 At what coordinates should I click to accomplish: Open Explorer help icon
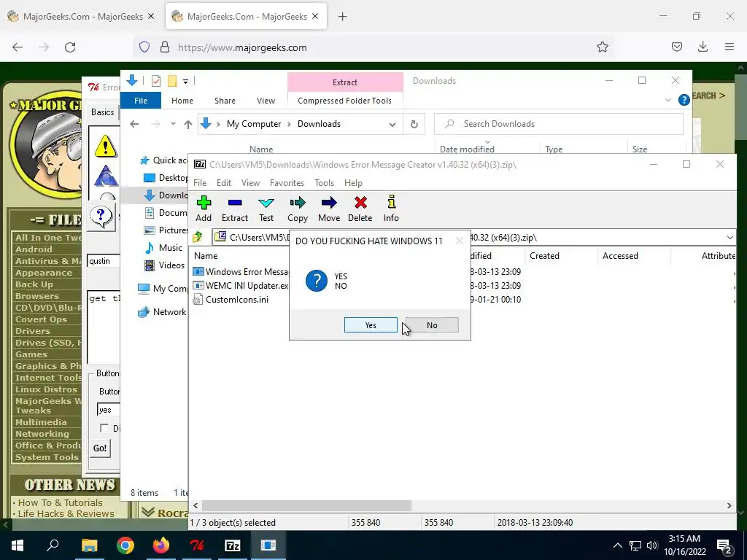[x=684, y=100]
